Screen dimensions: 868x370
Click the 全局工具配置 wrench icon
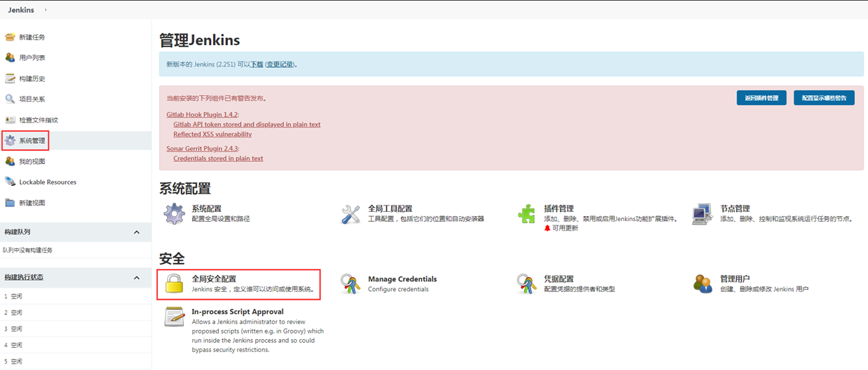click(350, 214)
